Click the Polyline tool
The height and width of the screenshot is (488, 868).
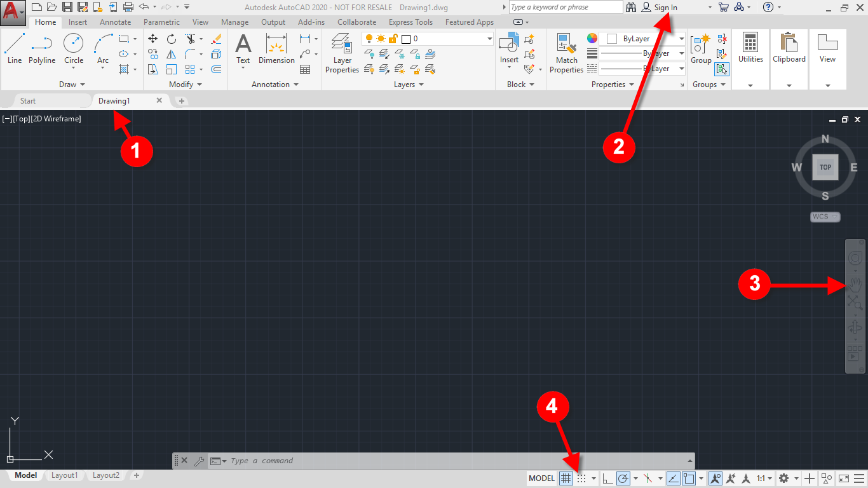[42, 49]
